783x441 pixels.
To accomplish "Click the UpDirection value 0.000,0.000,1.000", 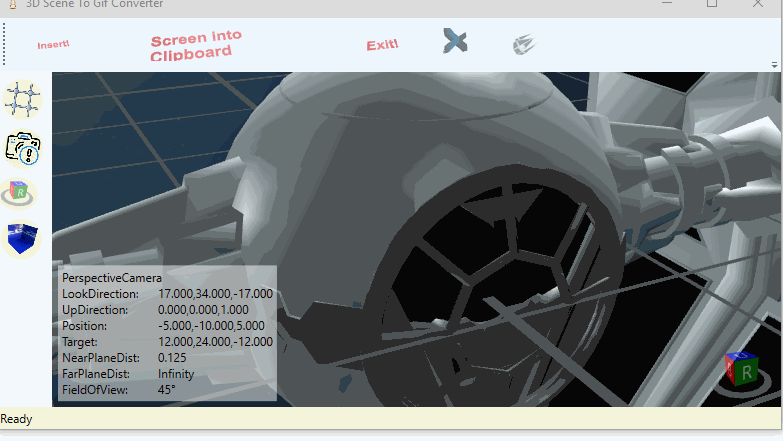I will pos(203,310).
